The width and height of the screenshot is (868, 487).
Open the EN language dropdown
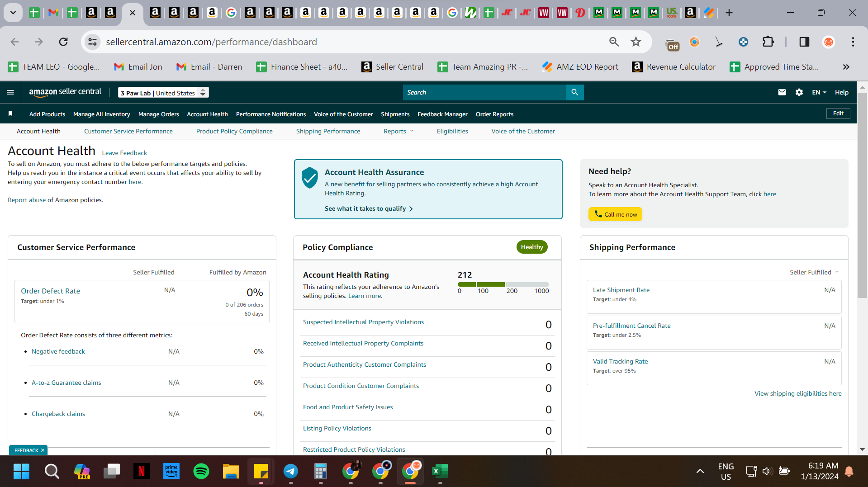coord(819,92)
